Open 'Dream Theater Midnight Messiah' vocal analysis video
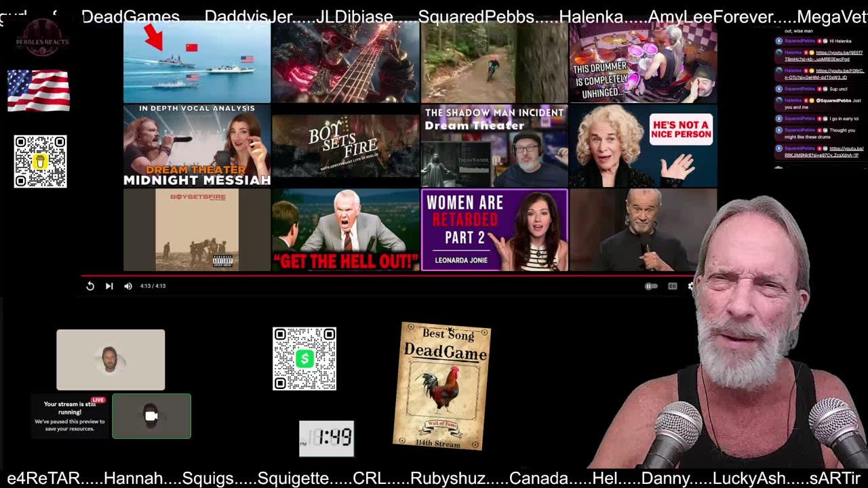This screenshot has width=868, height=488. (197, 146)
